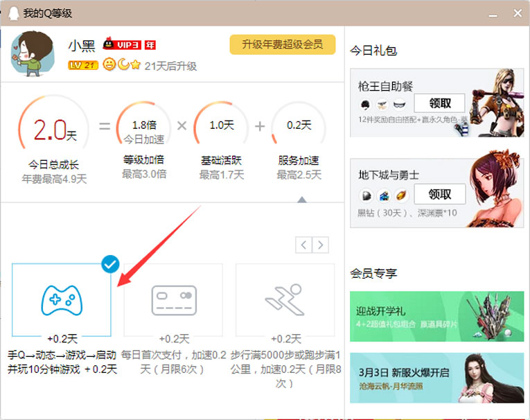Click 12件奖励自由搭配 description text
The height and width of the screenshot is (420, 530).
tap(413, 119)
